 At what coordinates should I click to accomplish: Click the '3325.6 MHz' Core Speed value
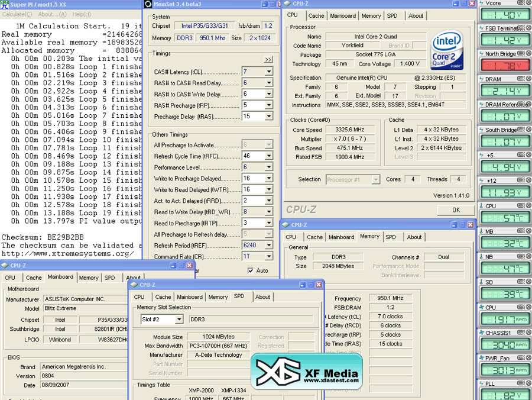click(x=350, y=130)
